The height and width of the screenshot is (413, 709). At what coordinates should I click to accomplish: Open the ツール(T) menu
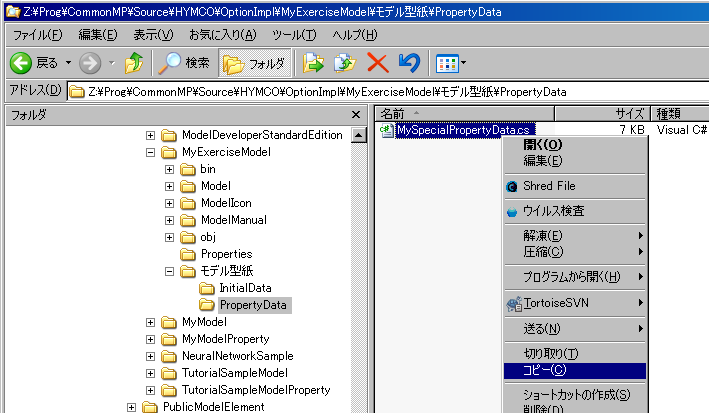pos(294,35)
